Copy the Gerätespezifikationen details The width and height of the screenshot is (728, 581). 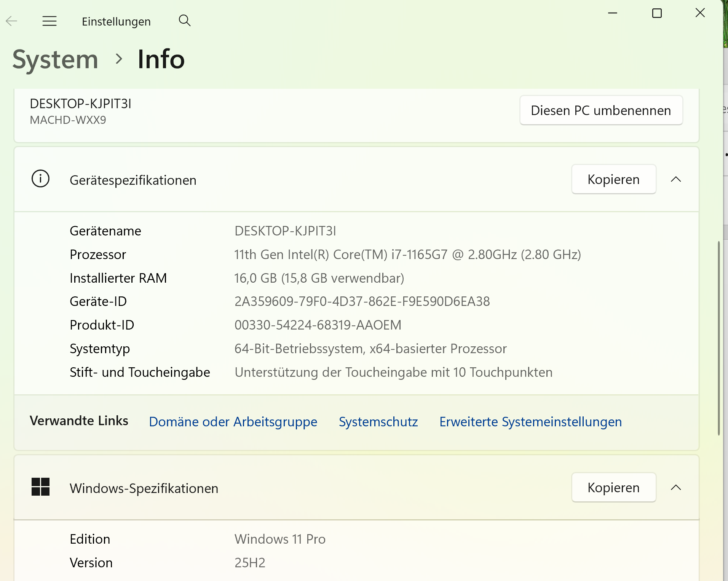pyautogui.click(x=614, y=179)
